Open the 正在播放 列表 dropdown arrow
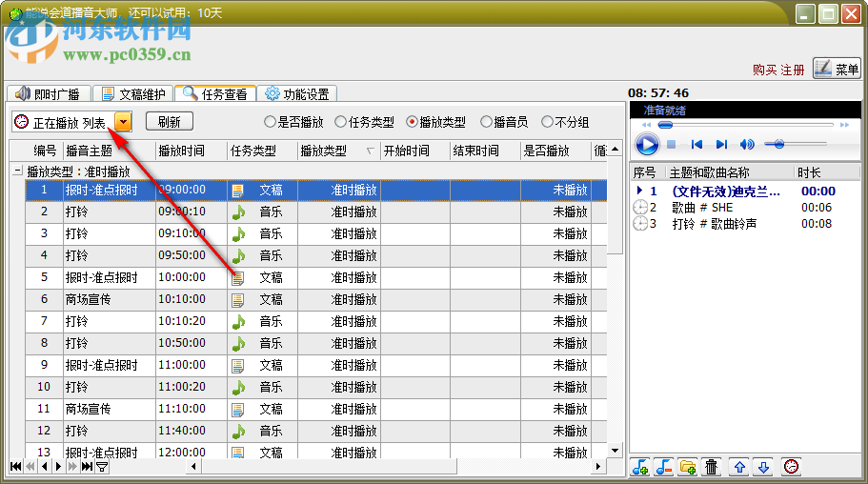 pos(123,122)
